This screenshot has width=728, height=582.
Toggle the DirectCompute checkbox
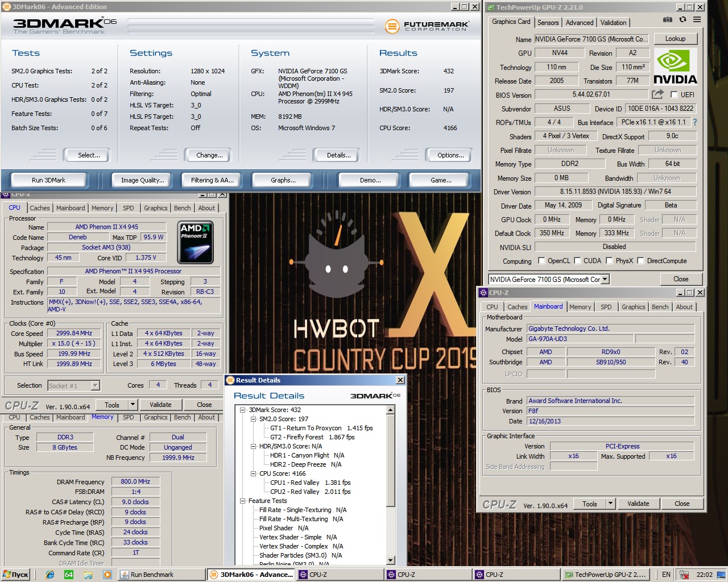[x=640, y=261]
